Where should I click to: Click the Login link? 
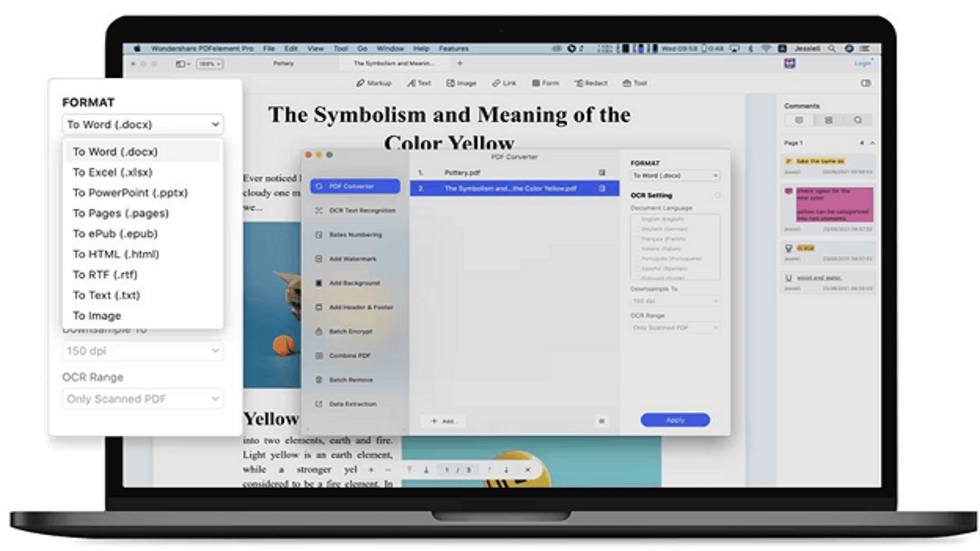click(x=862, y=64)
